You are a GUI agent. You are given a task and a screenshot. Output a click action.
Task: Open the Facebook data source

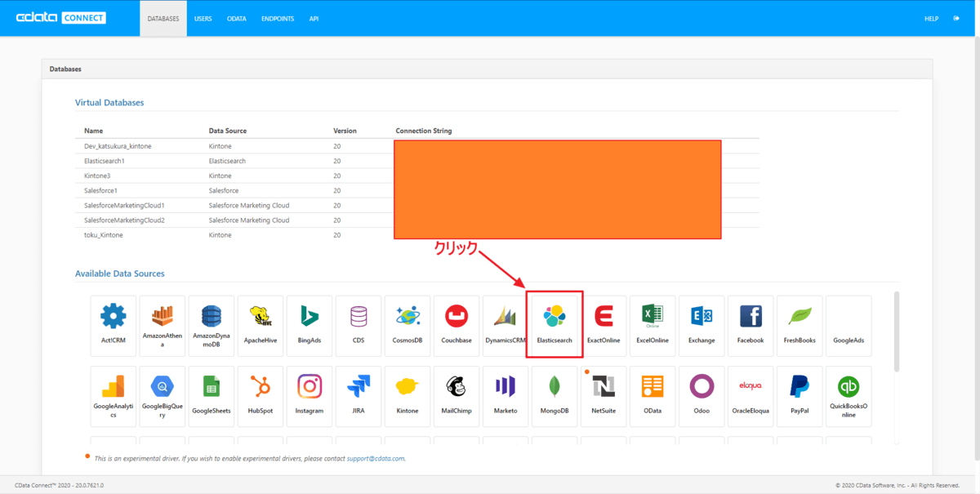(751, 326)
